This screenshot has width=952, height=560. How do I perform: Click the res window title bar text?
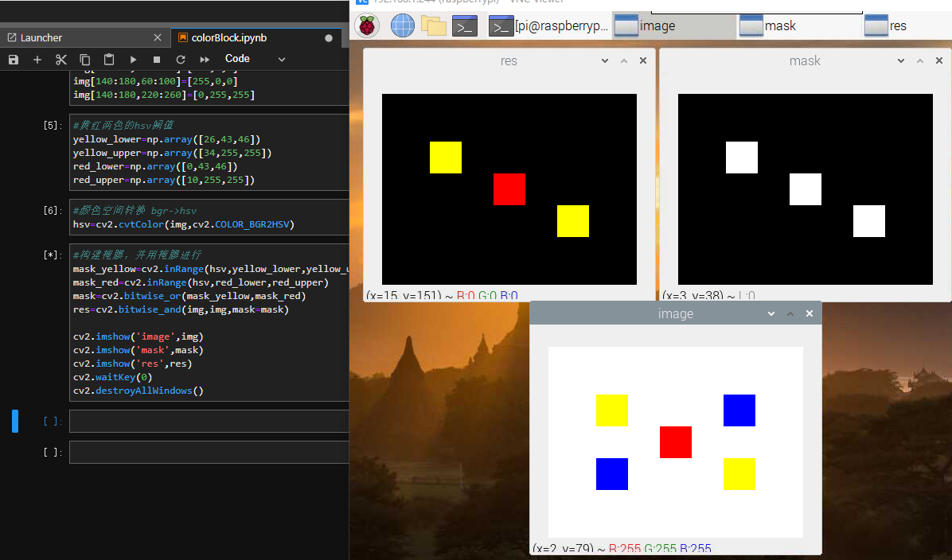click(509, 60)
